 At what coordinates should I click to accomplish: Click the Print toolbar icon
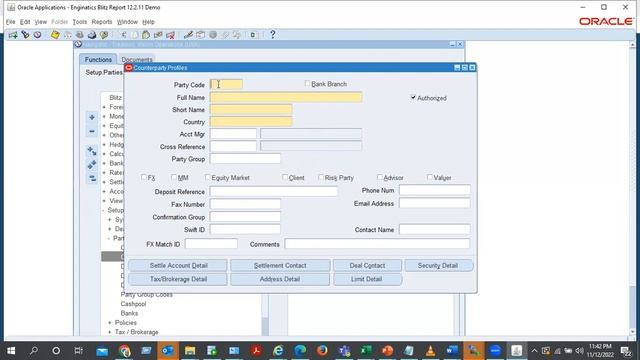pyautogui.click(x=92, y=35)
